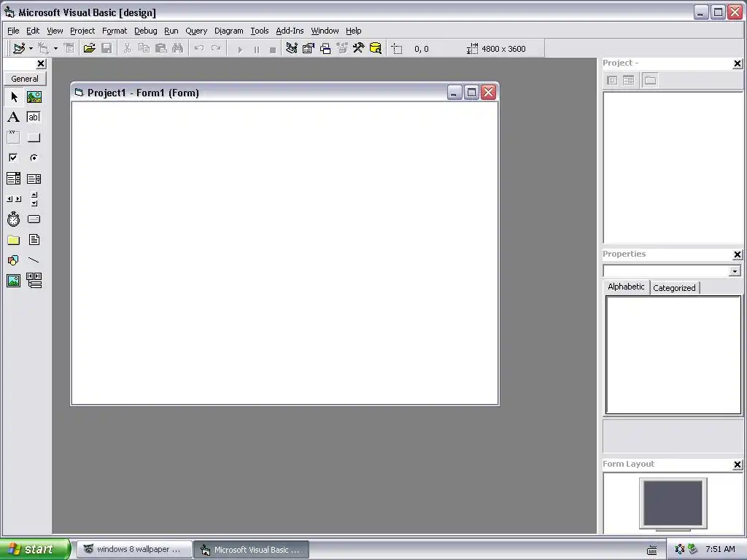This screenshot has width=747, height=560.
Task: Click Open Project folder toolbar icon
Action: coord(89,49)
